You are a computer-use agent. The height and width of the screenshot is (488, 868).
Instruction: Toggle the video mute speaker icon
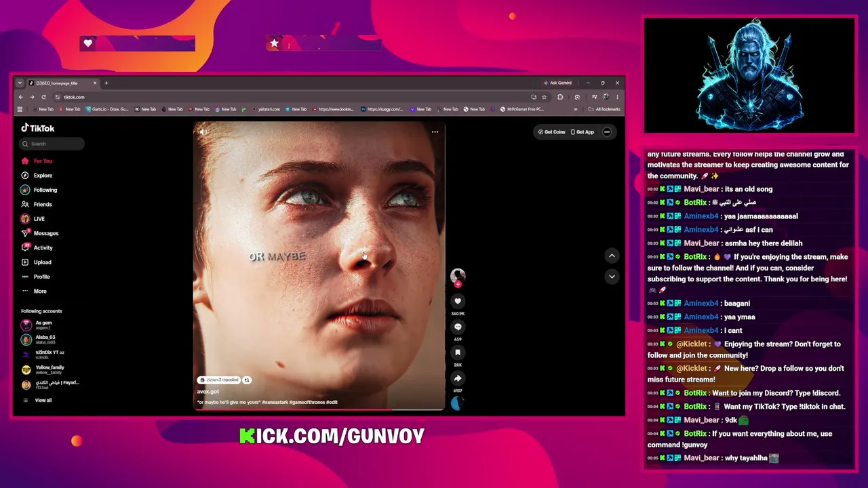tap(203, 132)
